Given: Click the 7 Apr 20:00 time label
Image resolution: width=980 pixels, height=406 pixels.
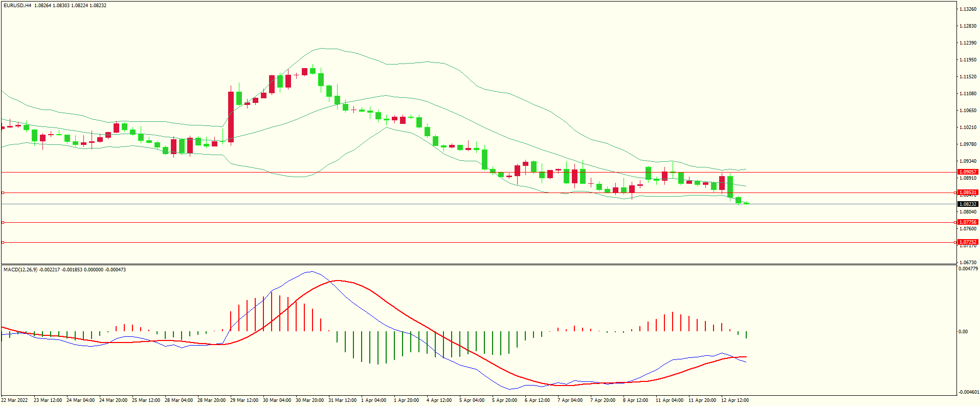Looking at the screenshot, I should (x=603, y=400).
